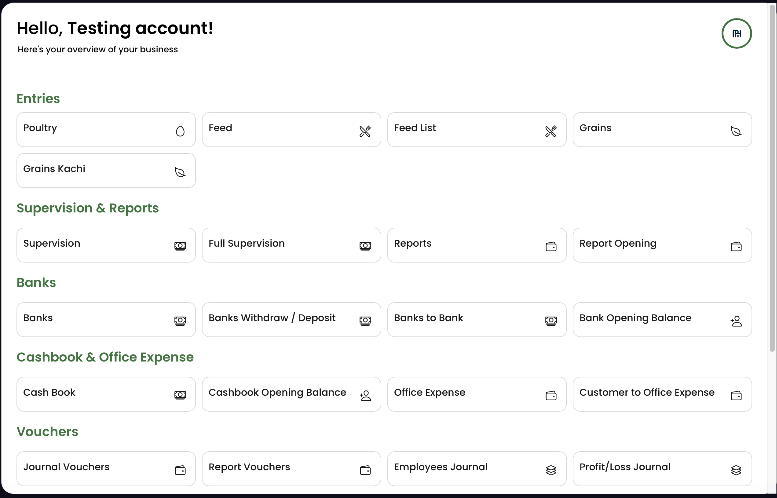Click the layers icon on Employees Journal card
Image resolution: width=777 pixels, height=498 pixels.
[551, 470]
